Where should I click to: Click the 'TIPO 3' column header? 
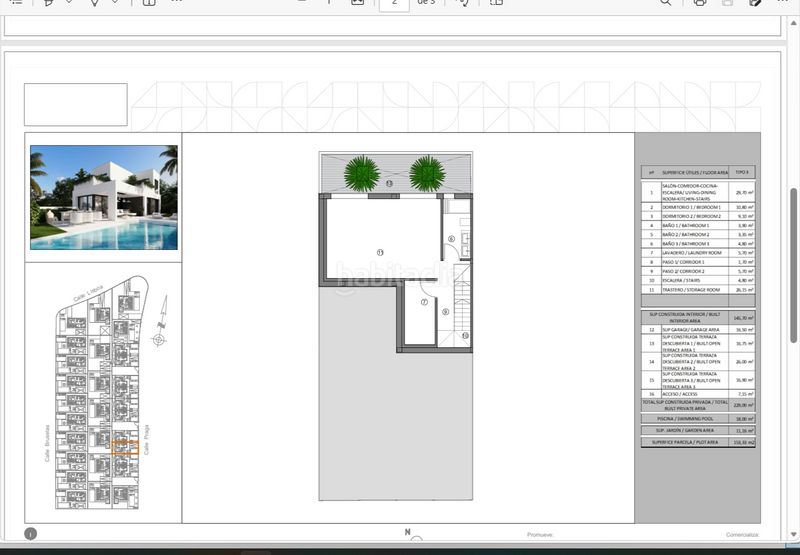[742, 172]
